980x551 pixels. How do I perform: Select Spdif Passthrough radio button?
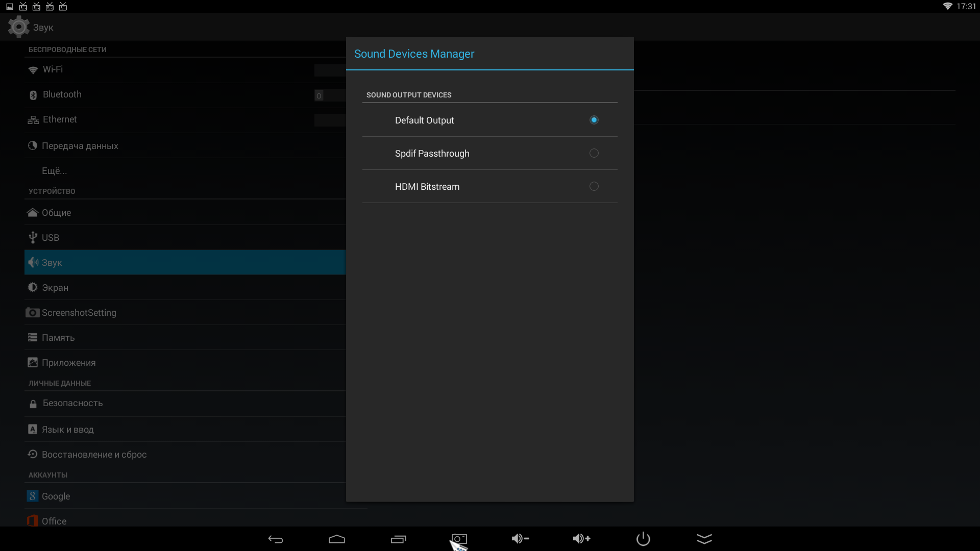point(594,153)
